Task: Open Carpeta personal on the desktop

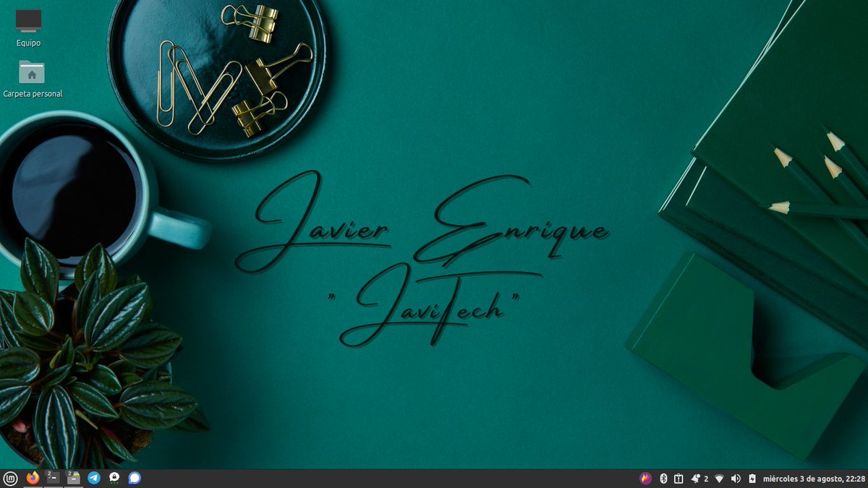Action: pos(33,76)
